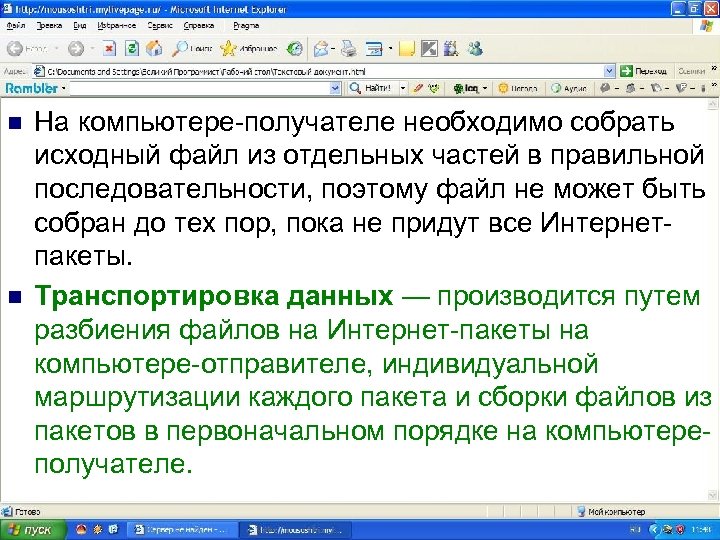This screenshot has width=720, height=540.
Task: Click the green smiley icon in Rambler toolbar
Action: pos(433,88)
